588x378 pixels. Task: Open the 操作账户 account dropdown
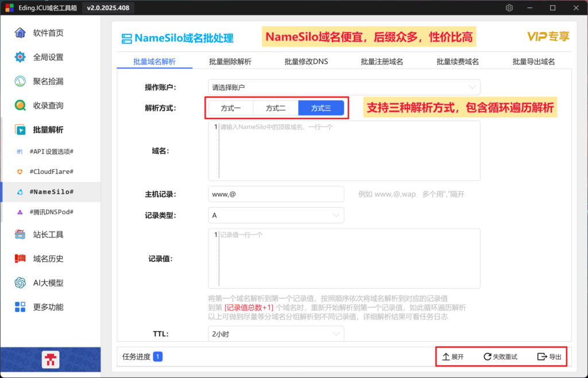(x=344, y=87)
